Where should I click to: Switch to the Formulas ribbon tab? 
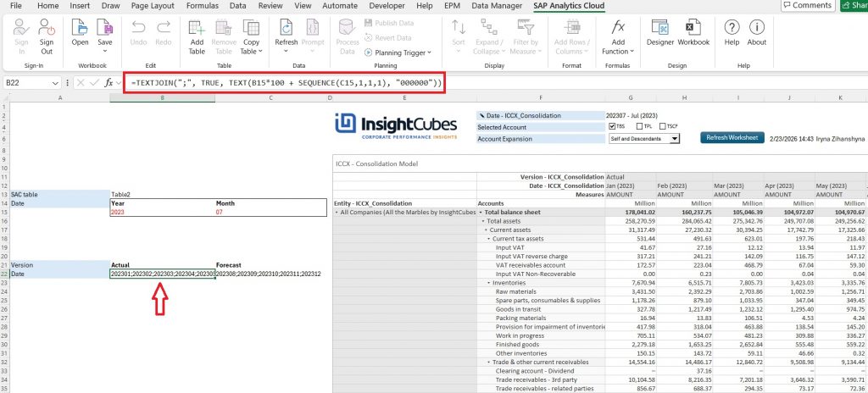point(202,6)
